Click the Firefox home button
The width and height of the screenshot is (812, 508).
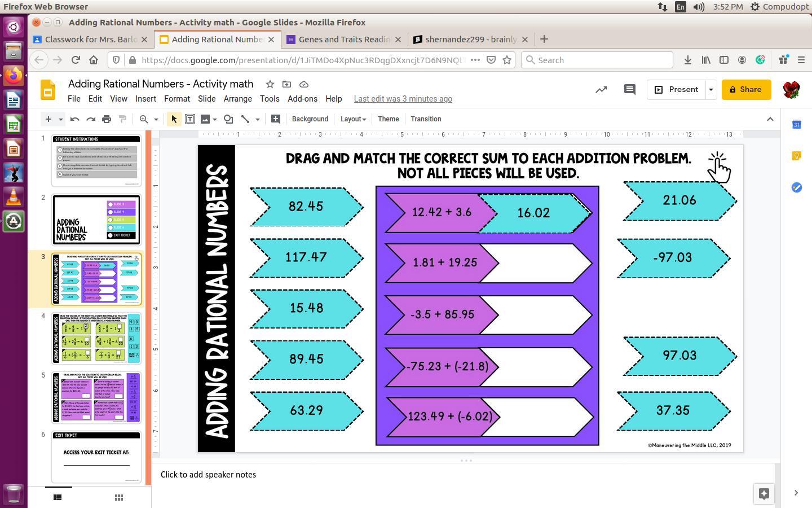pos(94,60)
